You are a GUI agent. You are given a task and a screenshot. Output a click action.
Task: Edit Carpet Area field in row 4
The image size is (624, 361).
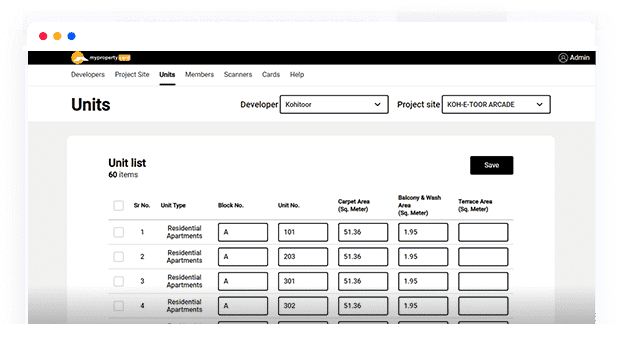click(x=363, y=306)
